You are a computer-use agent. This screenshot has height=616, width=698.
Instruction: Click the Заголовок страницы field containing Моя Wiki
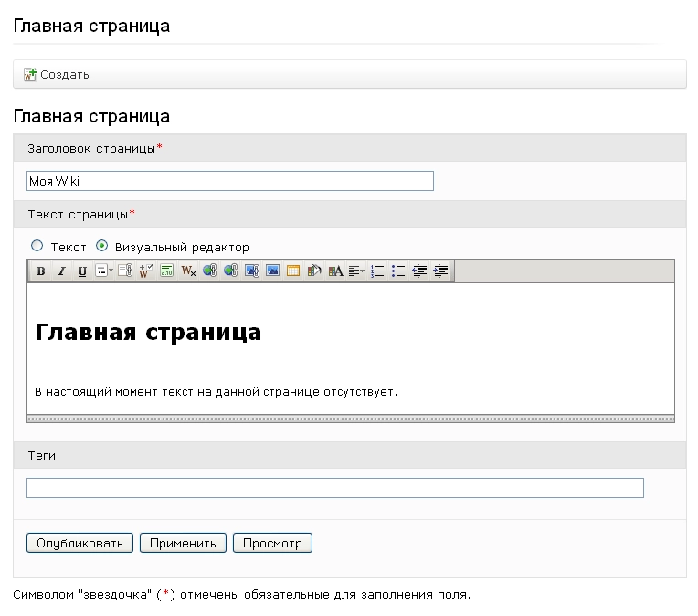pos(230,181)
